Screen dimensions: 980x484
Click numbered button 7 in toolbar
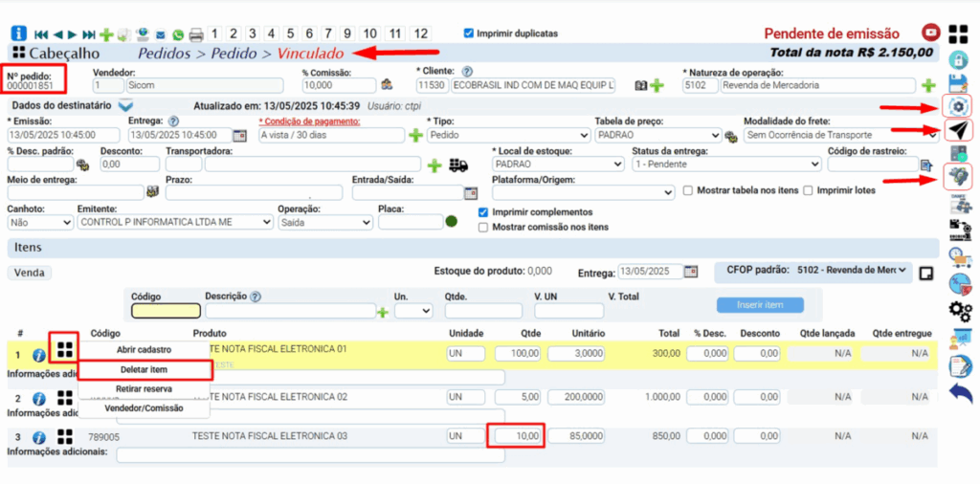pos(327,33)
